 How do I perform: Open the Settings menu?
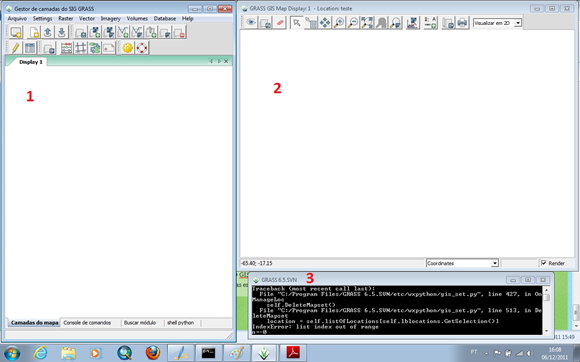pyautogui.click(x=43, y=18)
